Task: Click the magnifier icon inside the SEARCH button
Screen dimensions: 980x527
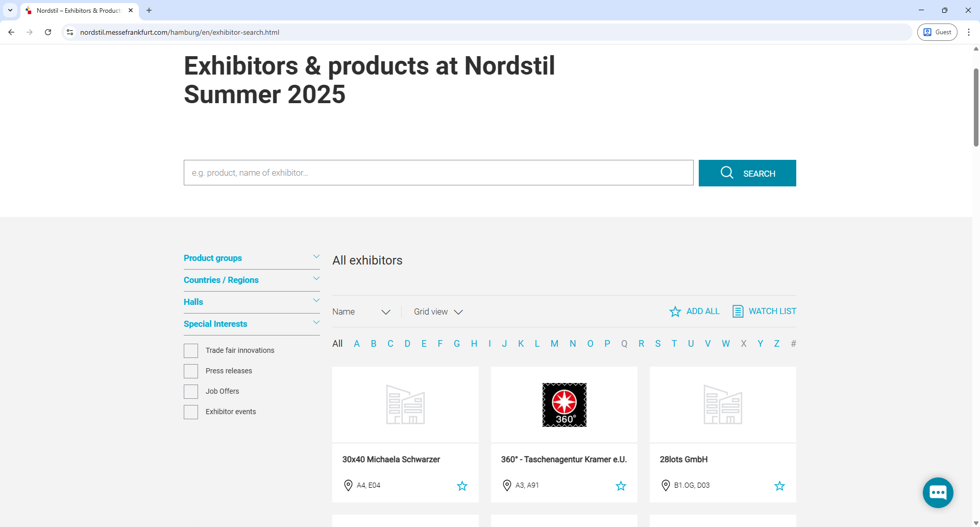Action: point(727,173)
